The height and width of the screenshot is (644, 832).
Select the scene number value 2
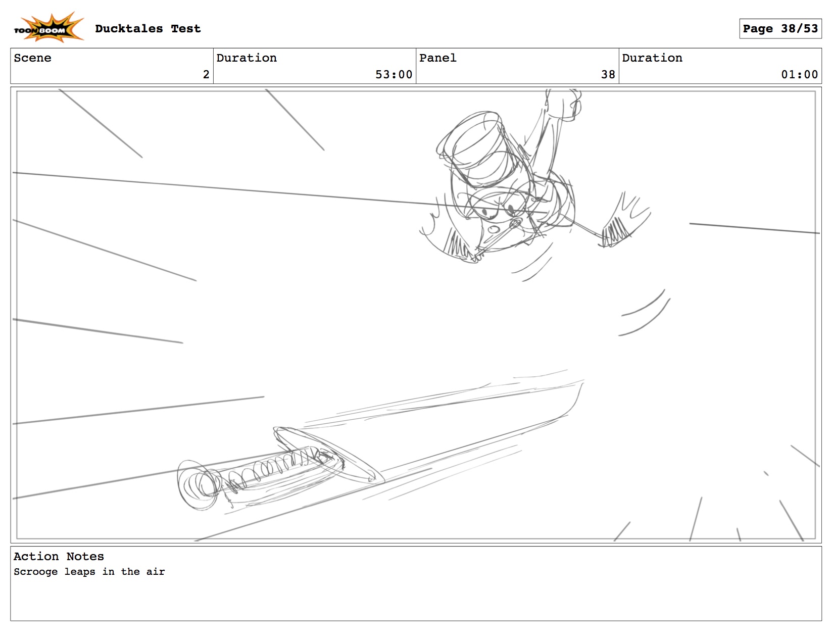[x=206, y=75]
